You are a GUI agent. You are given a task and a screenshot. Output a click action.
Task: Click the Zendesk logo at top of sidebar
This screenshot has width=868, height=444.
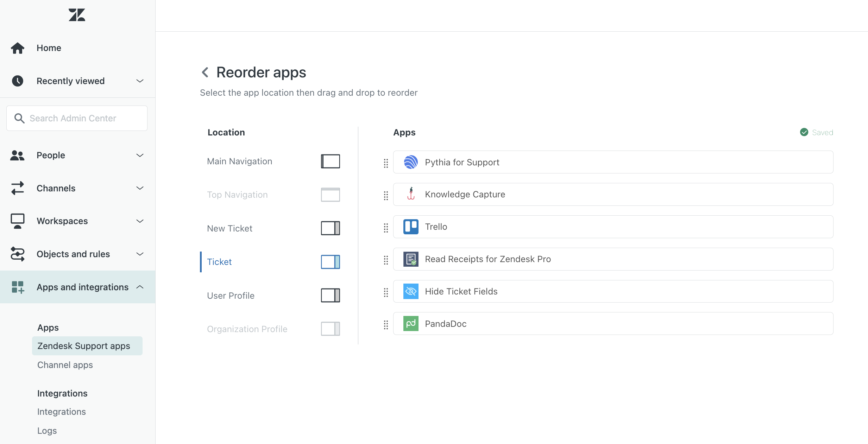(77, 15)
